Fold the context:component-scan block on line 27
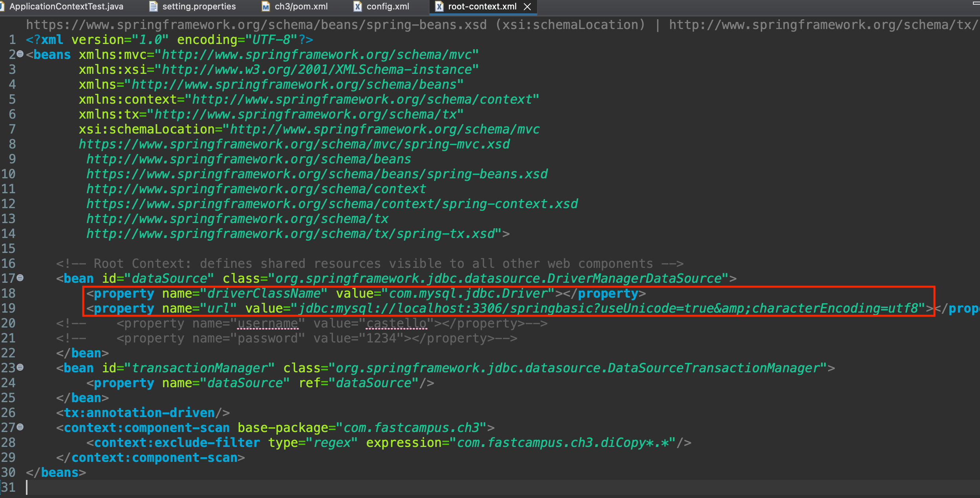Screen dimensions: 980x498 click(20, 427)
